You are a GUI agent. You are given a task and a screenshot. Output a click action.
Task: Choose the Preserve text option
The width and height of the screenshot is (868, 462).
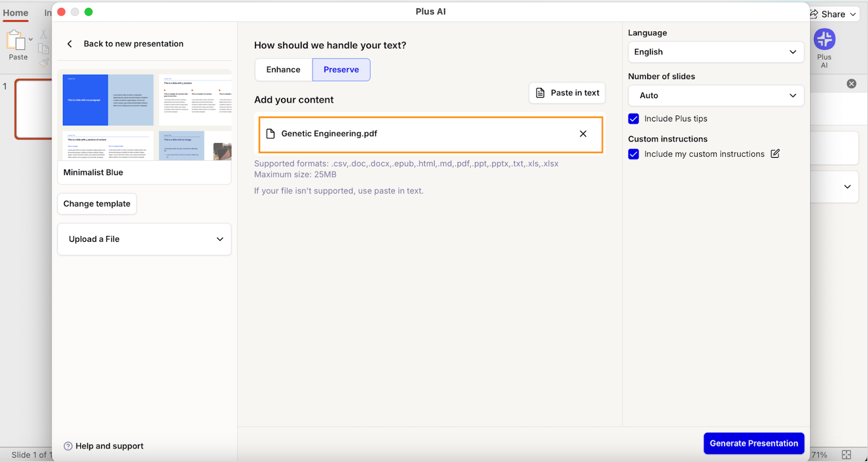coord(341,70)
